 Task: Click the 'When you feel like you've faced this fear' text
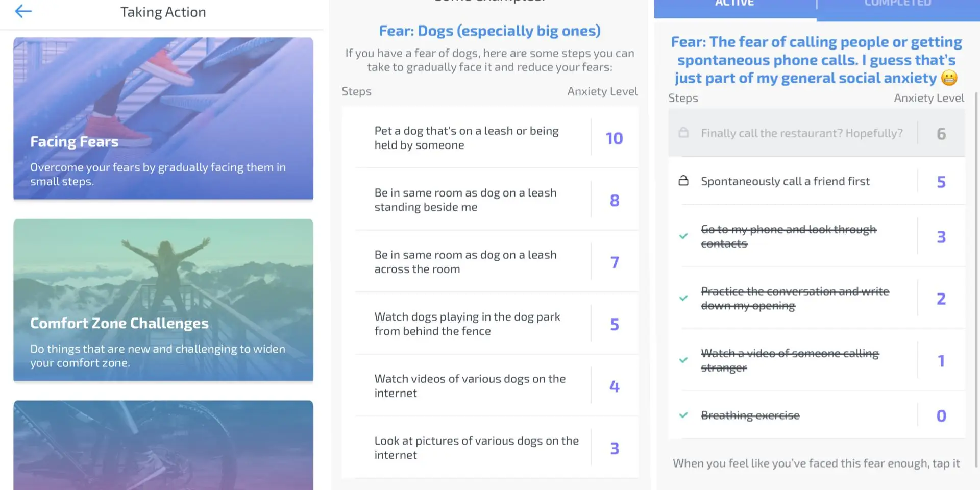click(816, 463)
